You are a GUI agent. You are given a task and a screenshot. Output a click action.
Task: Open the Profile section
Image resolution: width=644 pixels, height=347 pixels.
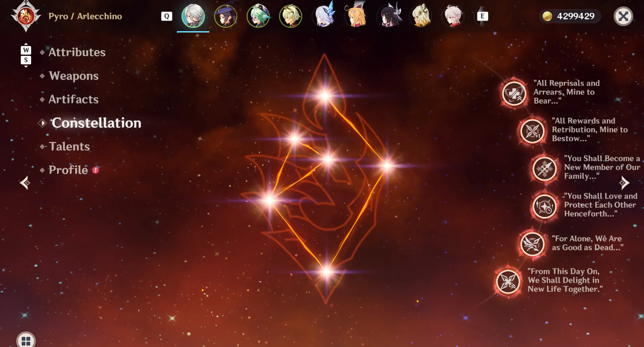[68, 170]
